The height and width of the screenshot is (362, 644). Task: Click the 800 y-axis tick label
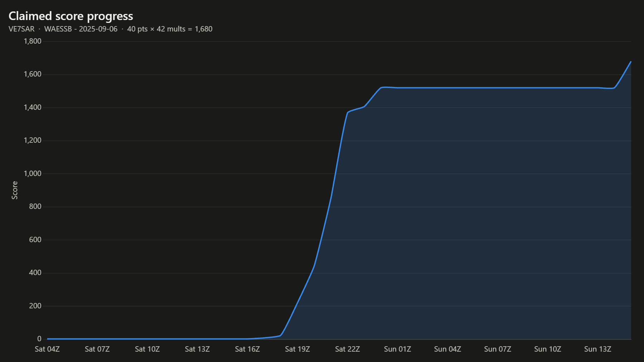[35, 206]
